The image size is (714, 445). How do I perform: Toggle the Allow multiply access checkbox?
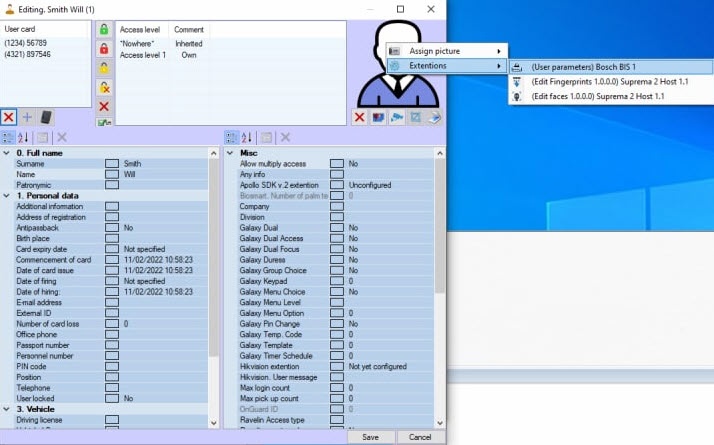337,164
